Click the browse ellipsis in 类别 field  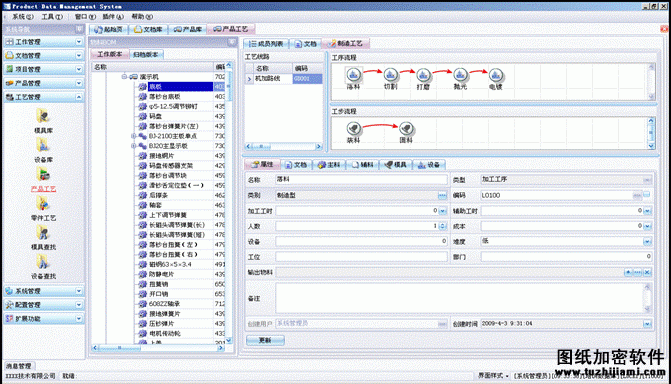point(442,195)
